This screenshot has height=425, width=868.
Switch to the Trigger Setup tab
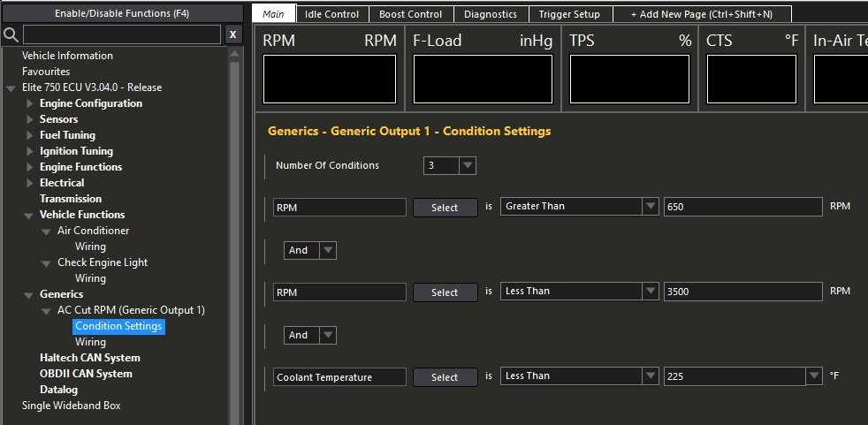coord(569,14)
